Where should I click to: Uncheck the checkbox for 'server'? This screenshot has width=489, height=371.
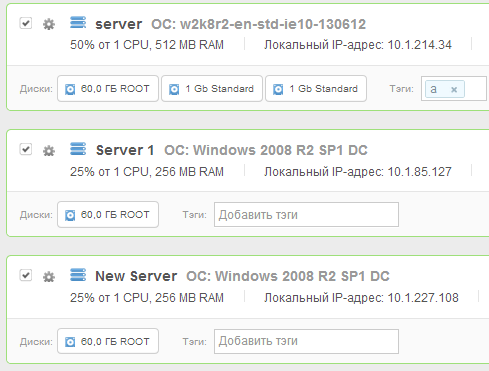pyautogui.click(x=26, y=23)
